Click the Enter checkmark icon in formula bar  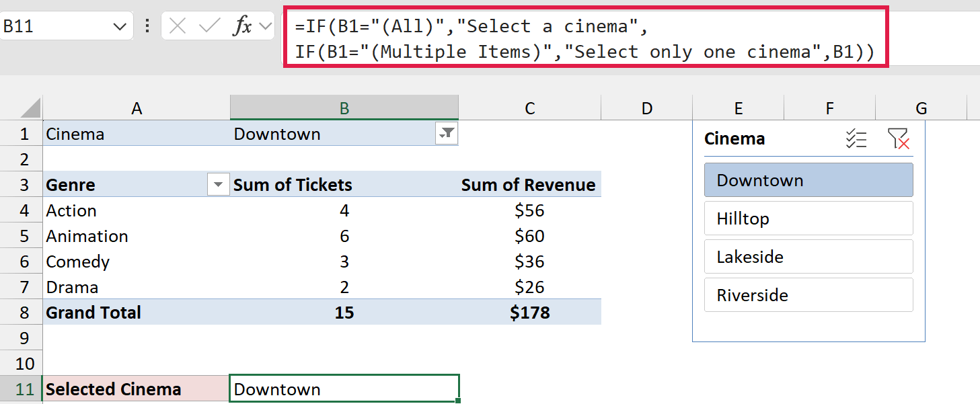210,27
